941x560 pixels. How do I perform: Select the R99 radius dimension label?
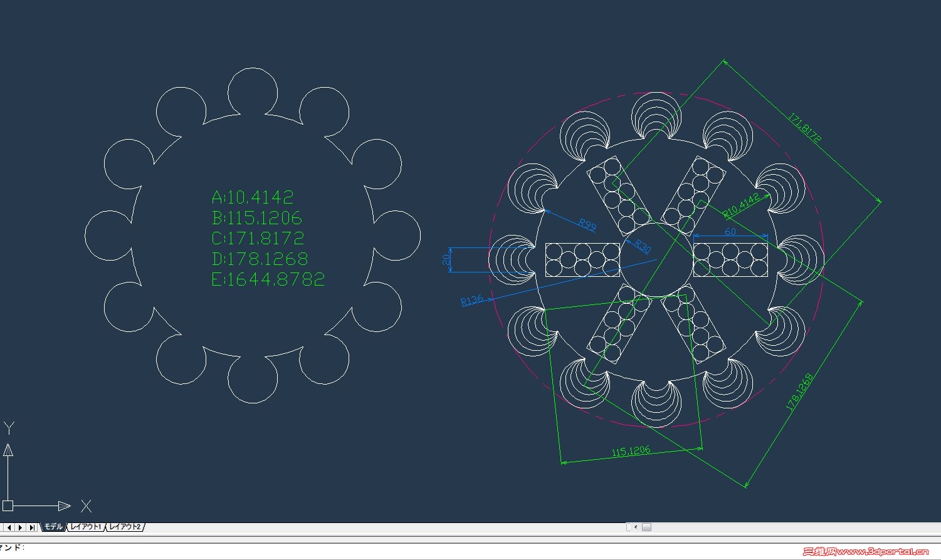coord(587,225)
